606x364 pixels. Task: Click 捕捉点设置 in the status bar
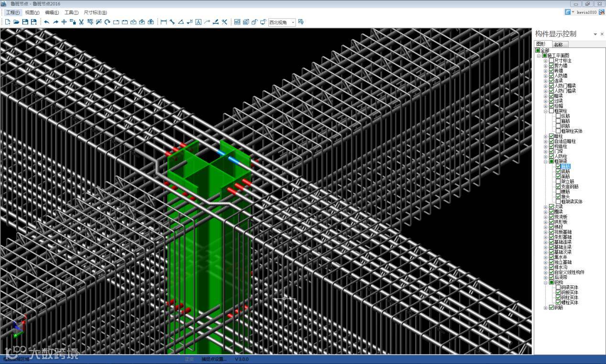click(x=214, y=359)
